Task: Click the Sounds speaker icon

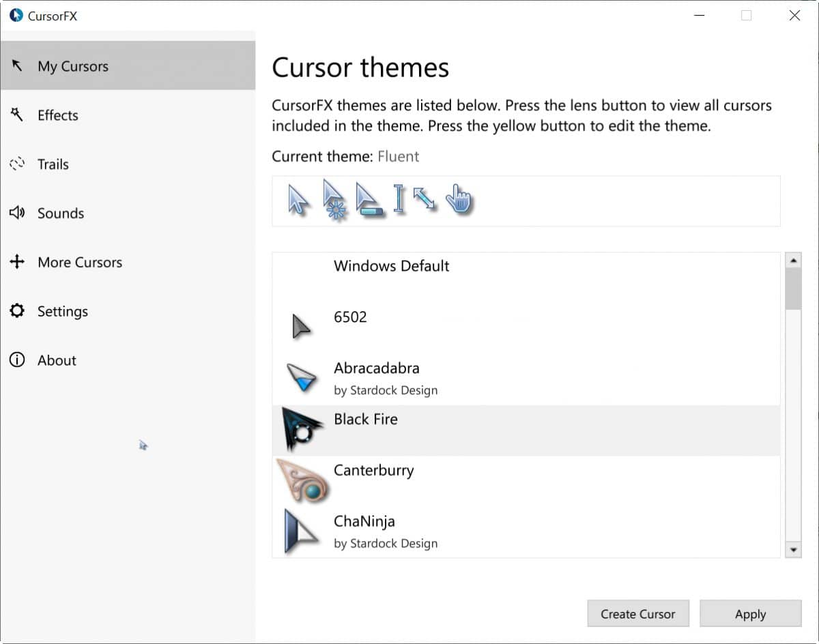Action: (x=17, y=213)
